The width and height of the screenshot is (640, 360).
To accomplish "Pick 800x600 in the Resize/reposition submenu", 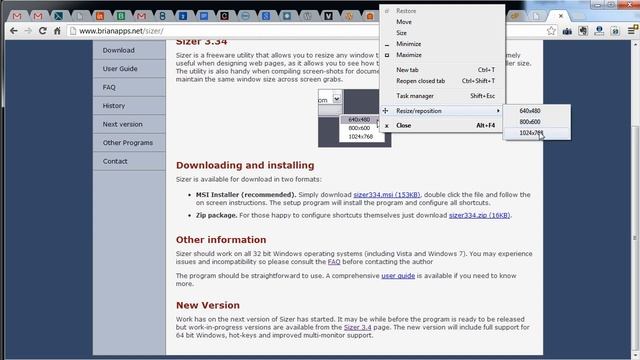I will point(537,122).
